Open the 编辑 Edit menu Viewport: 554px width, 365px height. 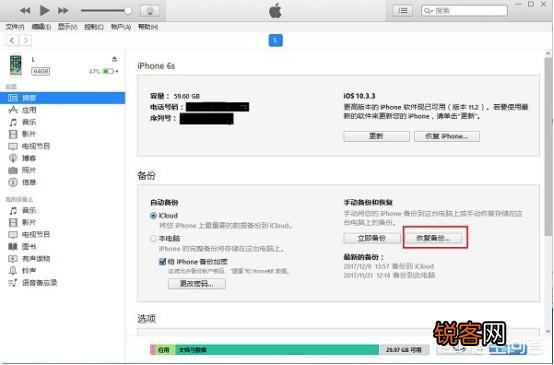click(x=41, y=27)
